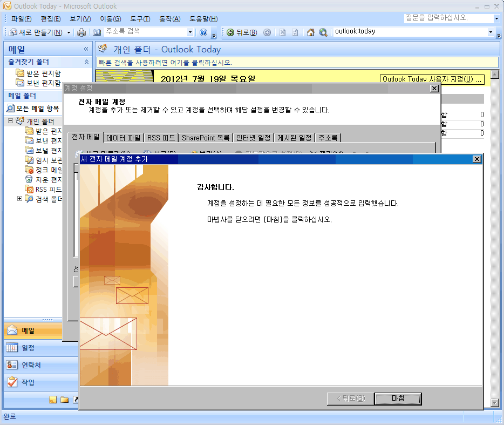
Task: Open the address book icon
Action: [97, 32]
